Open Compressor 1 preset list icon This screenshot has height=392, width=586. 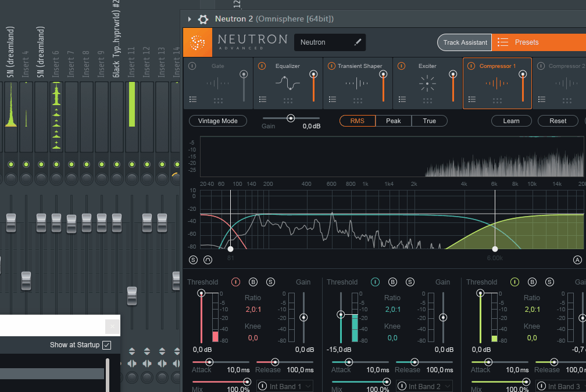(472, 99)
